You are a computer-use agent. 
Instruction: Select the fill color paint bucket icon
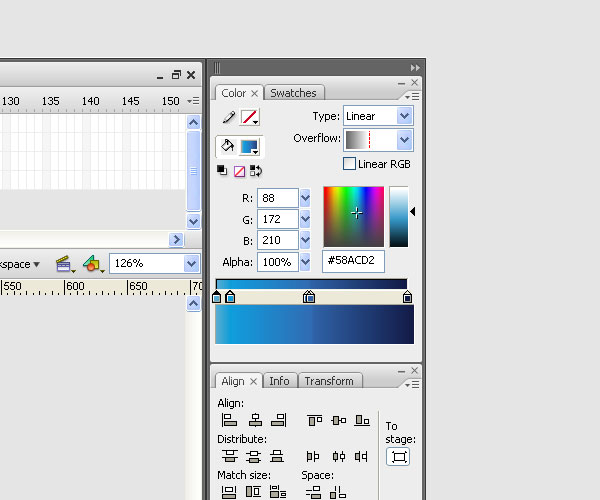pyautogui.click(x=228, y=146)
